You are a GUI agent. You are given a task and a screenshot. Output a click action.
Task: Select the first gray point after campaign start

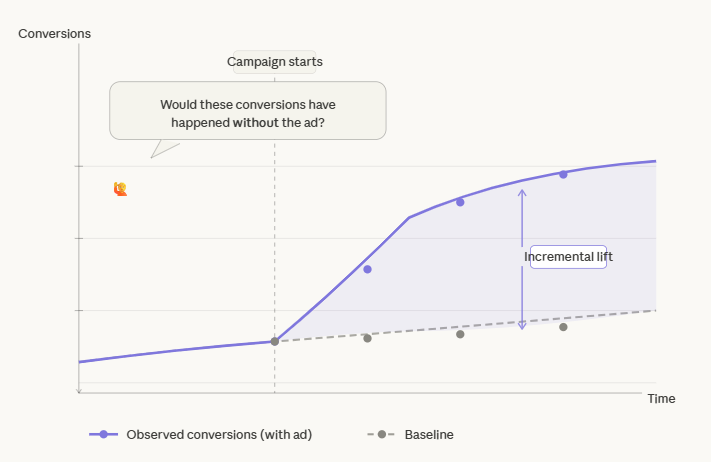[367, 338]
